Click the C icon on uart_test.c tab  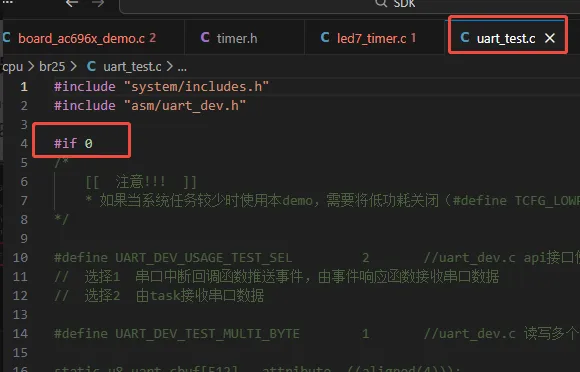[x=465, y=37]
